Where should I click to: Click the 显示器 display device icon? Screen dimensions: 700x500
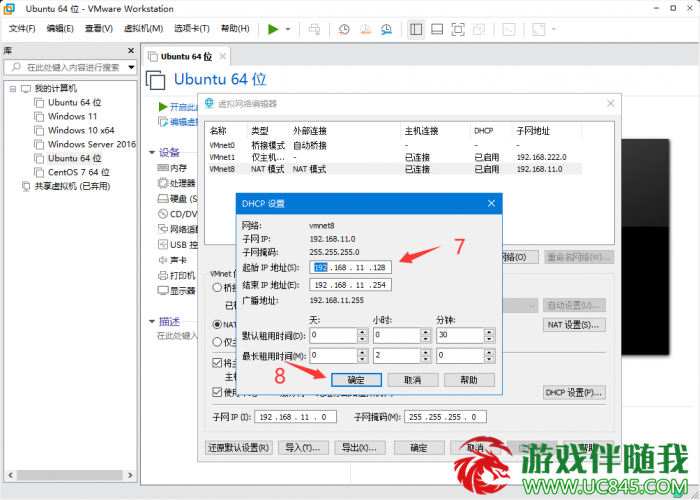[163, 291]
